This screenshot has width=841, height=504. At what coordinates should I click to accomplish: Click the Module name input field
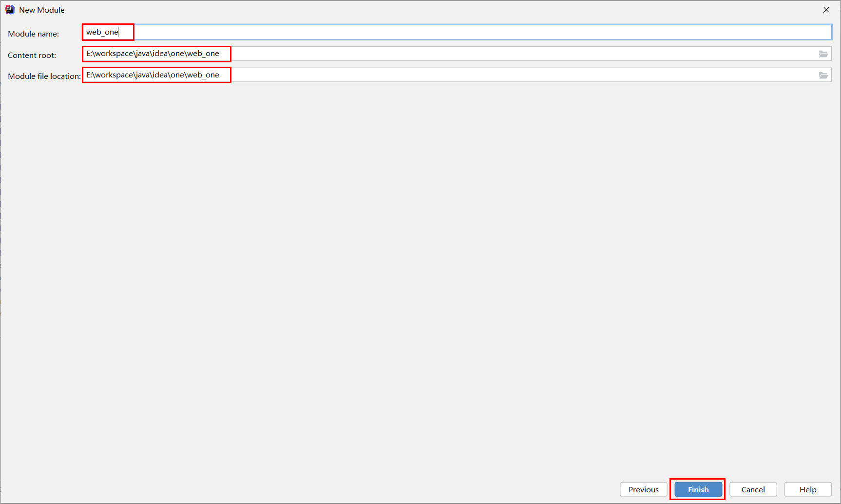[x=457, y=32]
